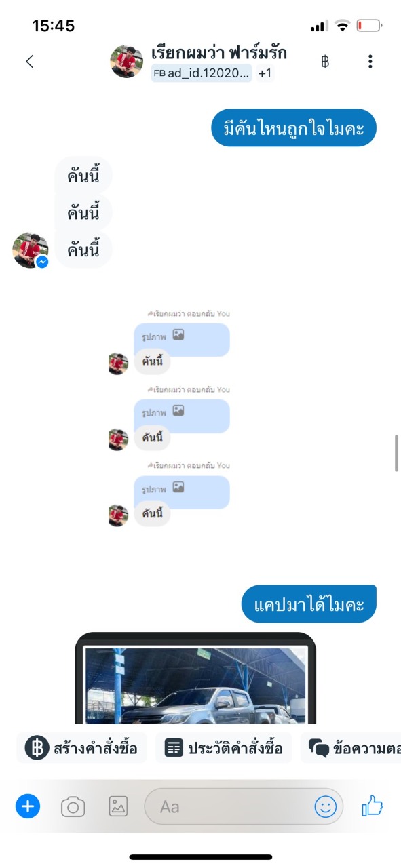Open the photo gallery icon

(118, 806)
